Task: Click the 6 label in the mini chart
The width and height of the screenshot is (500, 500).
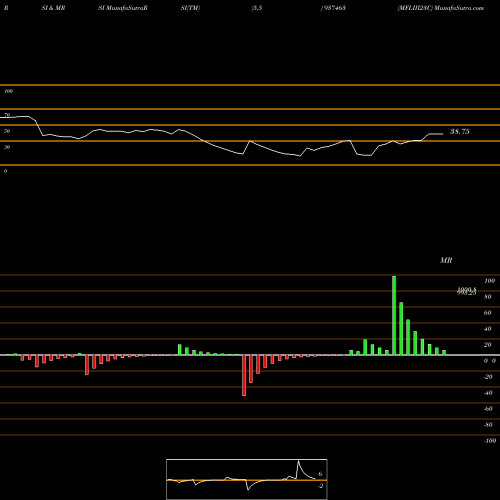Action: tap(320, 474)
